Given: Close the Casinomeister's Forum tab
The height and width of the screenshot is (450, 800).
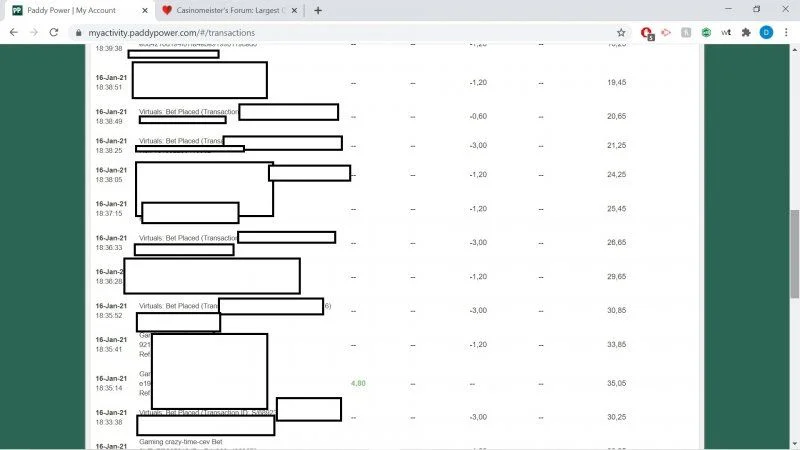Looking at the screenshot, I should [294, 10].
